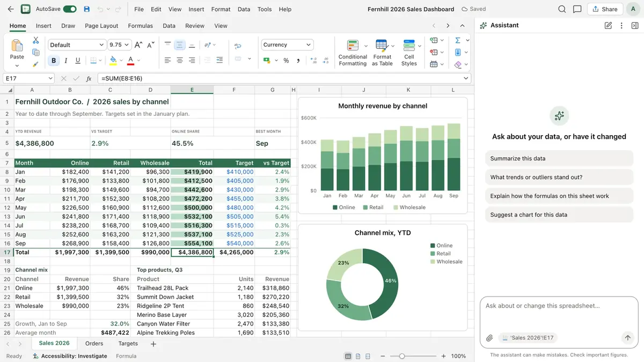Apply italic formatting

(x=65, y=61)
